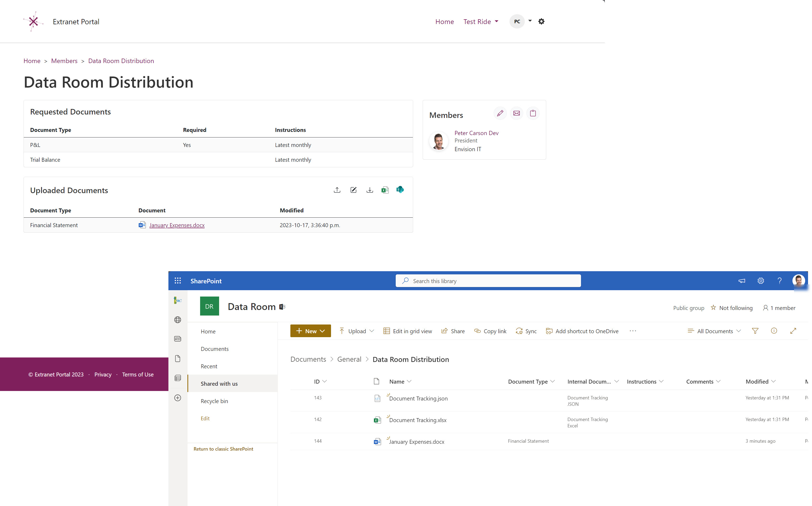812x506 pixels.
Task: Click the Excel export icon in Uploaded Documents
Action: pos(384,190)
